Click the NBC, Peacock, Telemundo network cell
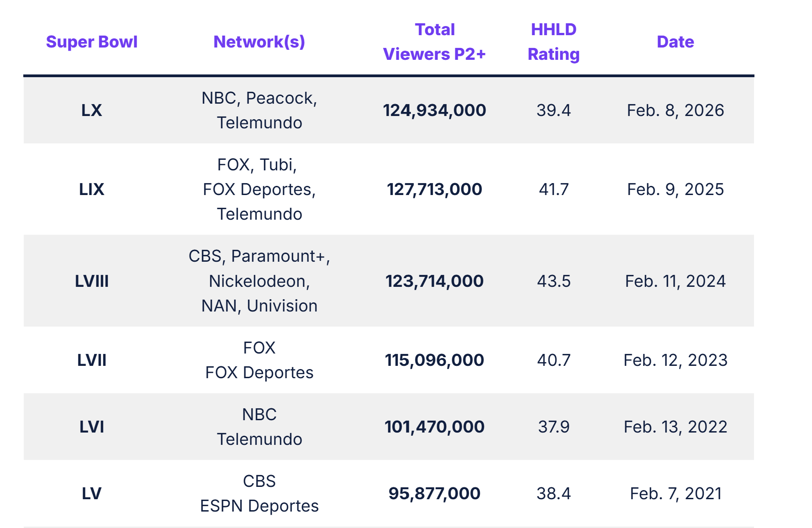Image resolution: width=812 pixels, height=528 pixels. coord(259,111)
